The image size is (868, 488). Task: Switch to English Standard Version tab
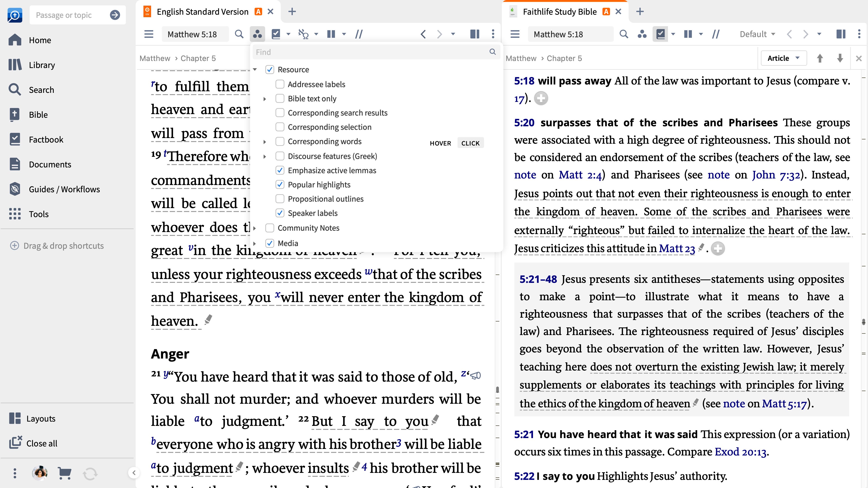tap(203, 12)
